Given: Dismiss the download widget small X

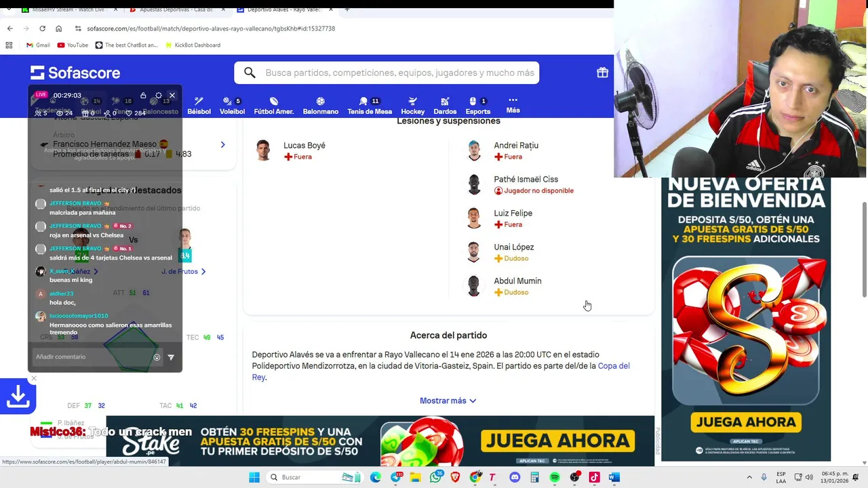Looking at the screenshot, I should [x=34, y=378].
